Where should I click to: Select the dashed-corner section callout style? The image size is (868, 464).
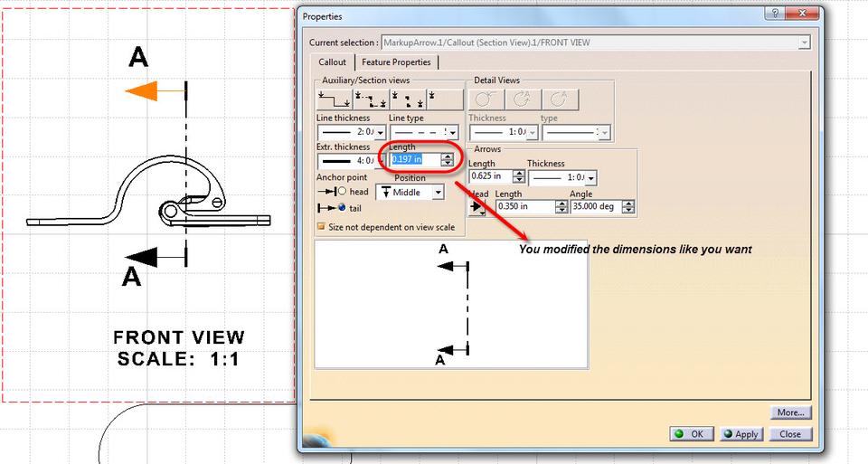[371, 100]
